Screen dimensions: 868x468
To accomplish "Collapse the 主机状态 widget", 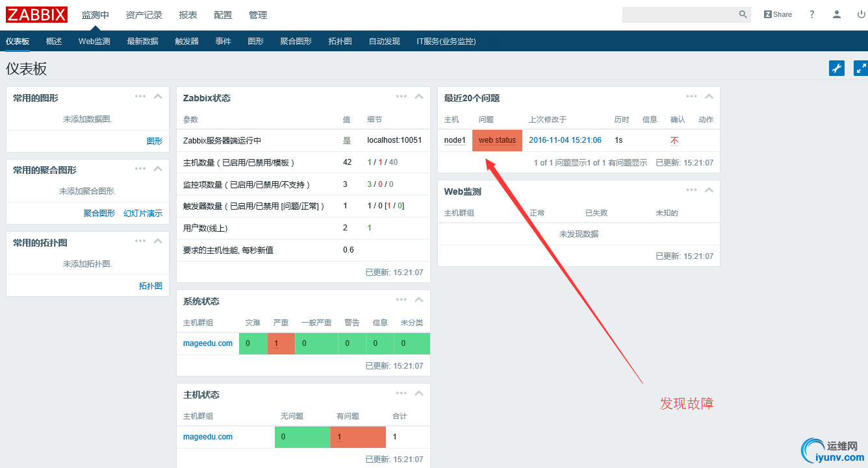I will (419, 393).
